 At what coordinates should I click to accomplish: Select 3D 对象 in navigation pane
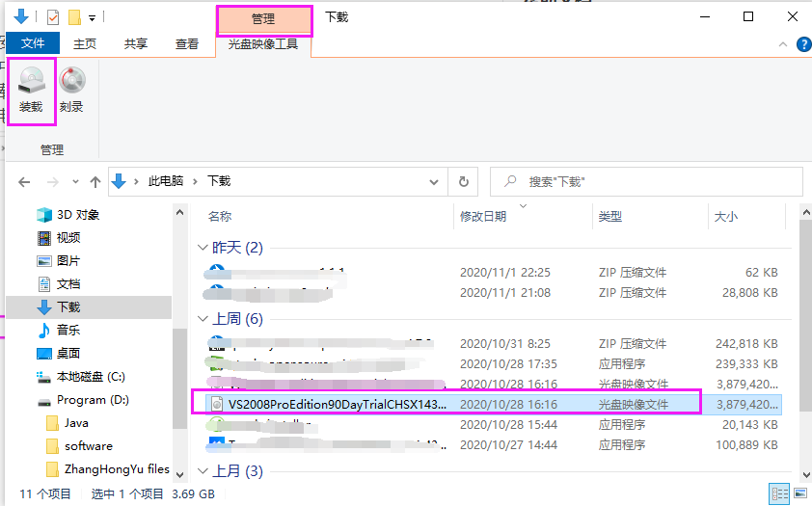point(78,215)
